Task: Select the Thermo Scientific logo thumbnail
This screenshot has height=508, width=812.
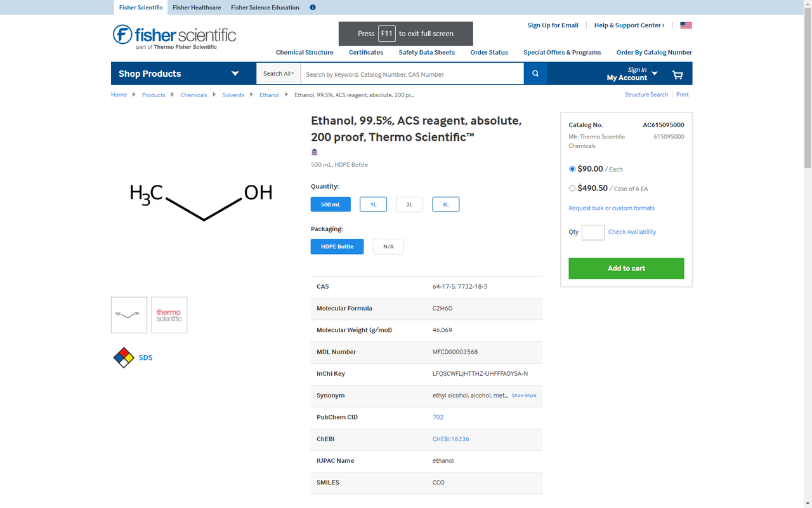Action: [x=169, y=315]
